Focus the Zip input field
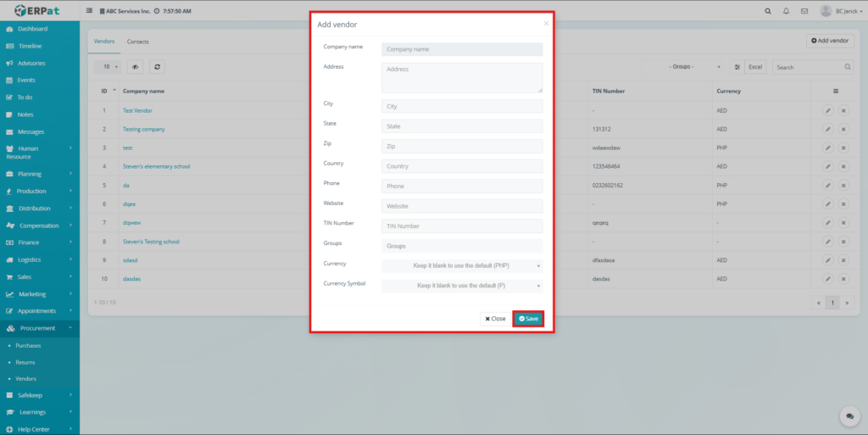 coord(462,146)
